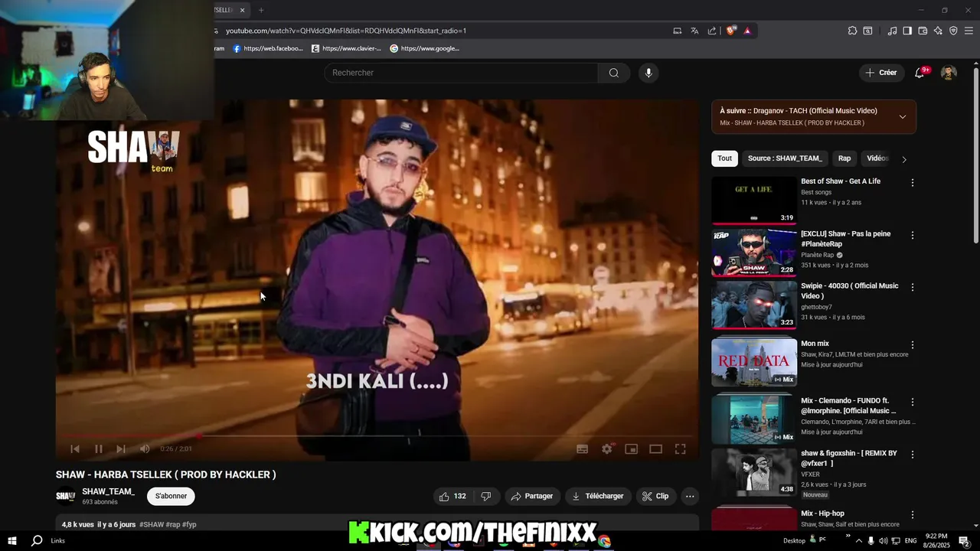Show more filter chips arrow
The width and height of the screenshot is (980, 551).
click(904, 159)
